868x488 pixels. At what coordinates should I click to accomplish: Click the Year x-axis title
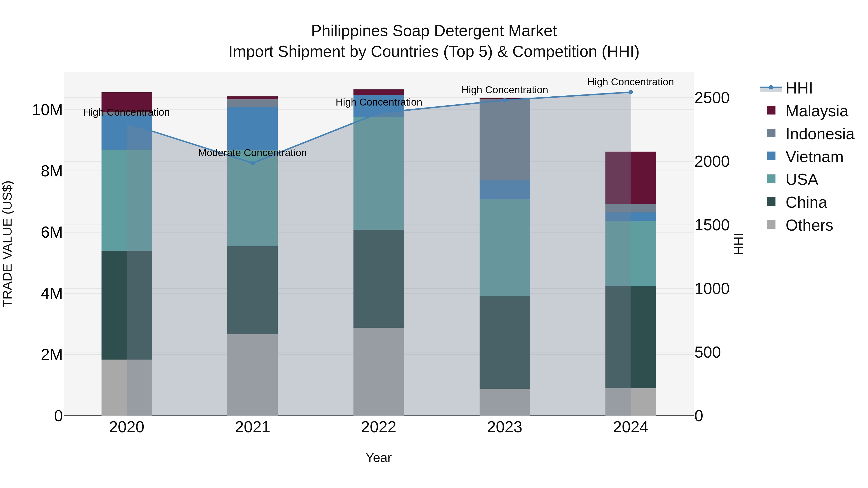(x=378, y=458)
